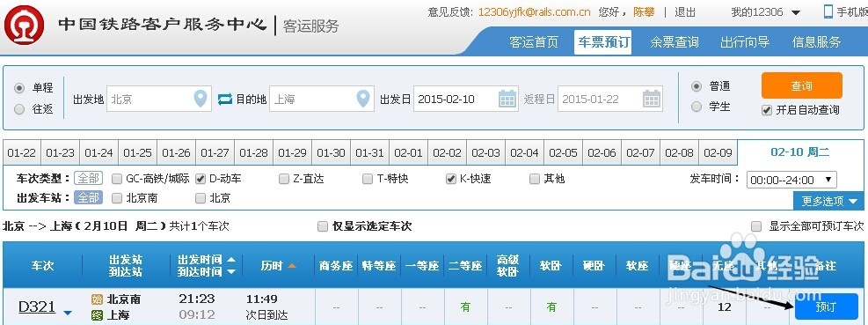Select the 02-05 date tab

[x=563, y=152]
